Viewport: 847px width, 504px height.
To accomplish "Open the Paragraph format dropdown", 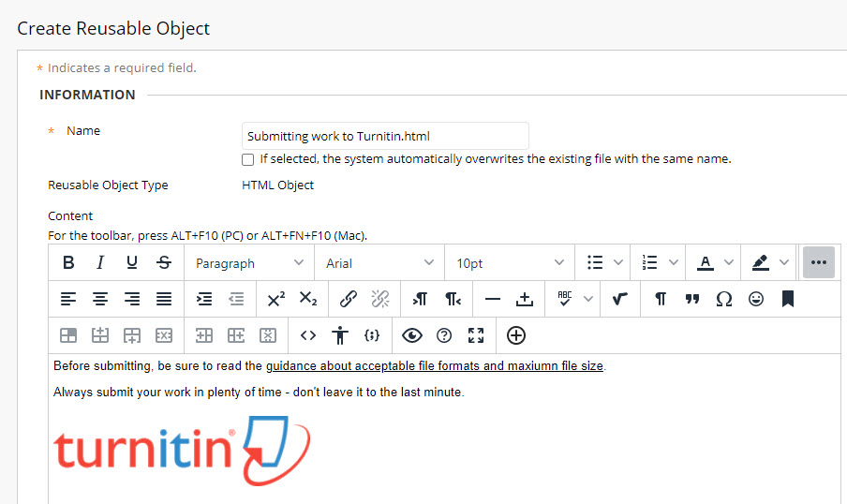I will coord(249,263).
